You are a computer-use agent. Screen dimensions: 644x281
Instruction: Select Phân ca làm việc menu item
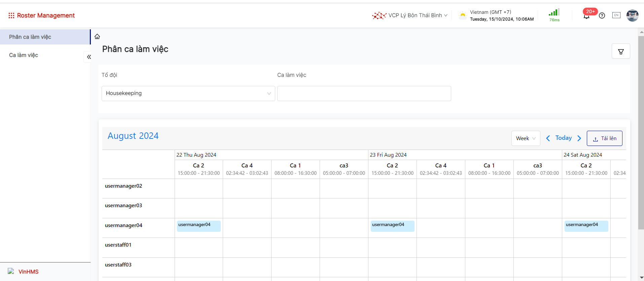(x=30, y=37)
